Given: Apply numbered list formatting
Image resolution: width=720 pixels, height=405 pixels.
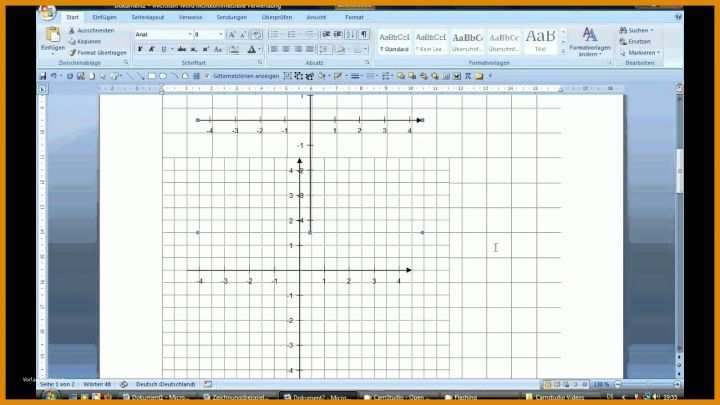Looking at the screenshot, I should 292,35.
